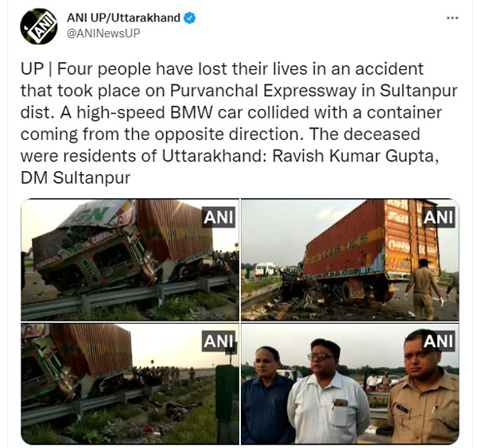
Task: Click ANI watermark on the top-left photo
Action: pyautogui.click(x=219, y=217)
